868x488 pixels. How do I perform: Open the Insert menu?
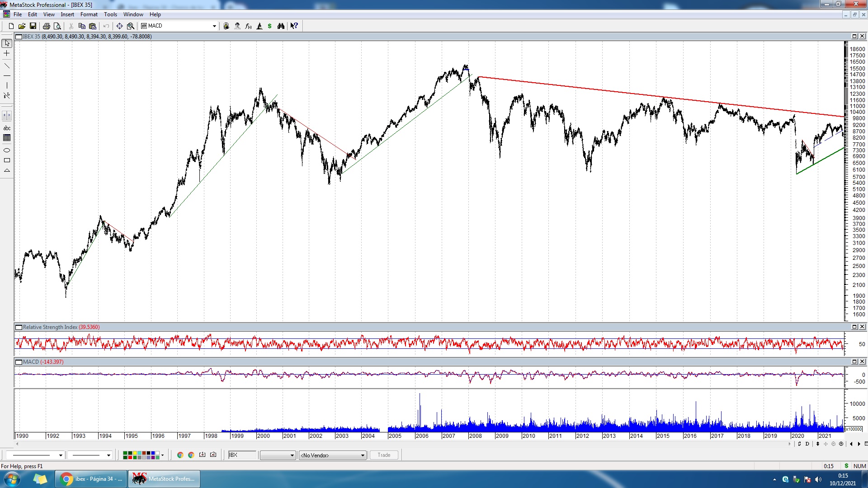(67, 14)
